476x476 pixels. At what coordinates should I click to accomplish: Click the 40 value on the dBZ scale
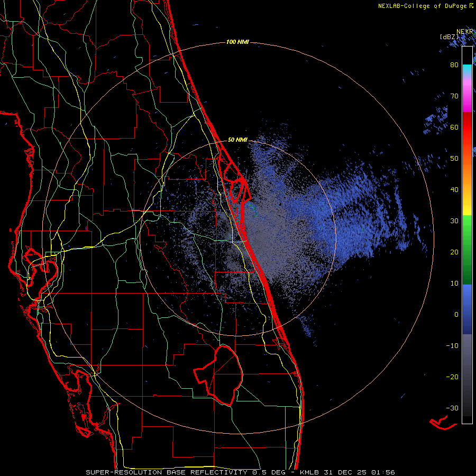coord(454,190)
